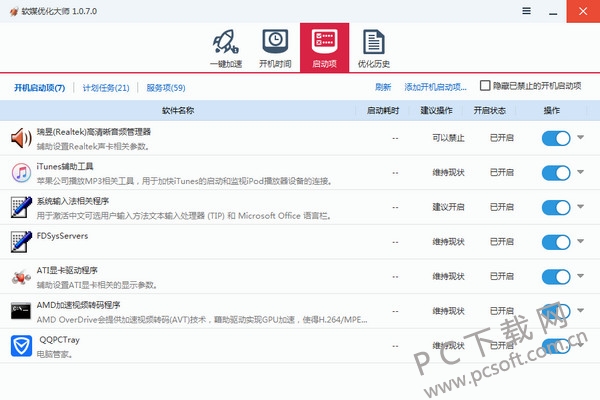Sort by 软件名称 column header
The height and width of the screenshot is (400, 600).
click(178, 111)
